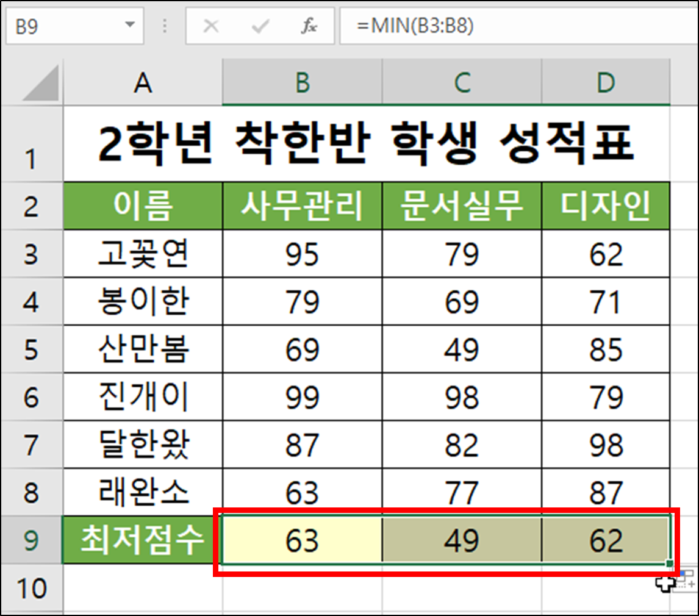The width and height of the screenshot is (699, 616).
Task: Click the Cancel (X) icon in formula bar
Action: 212,26
